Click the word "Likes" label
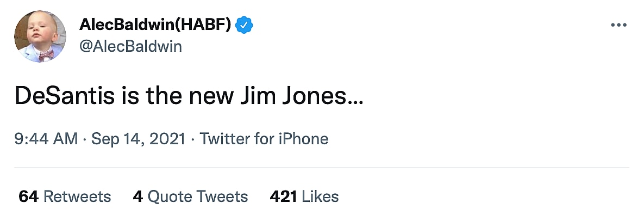 [x=321, y=197]
